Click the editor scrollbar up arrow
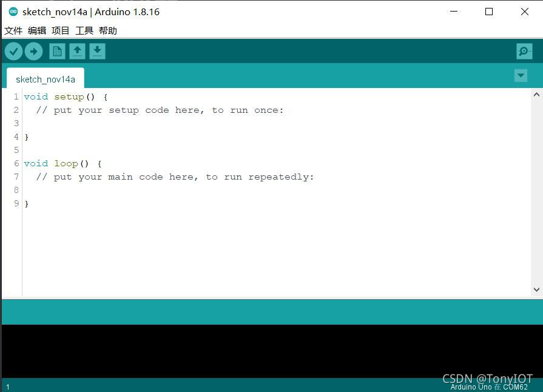543x392 pixels. click(x=536, y=95)
